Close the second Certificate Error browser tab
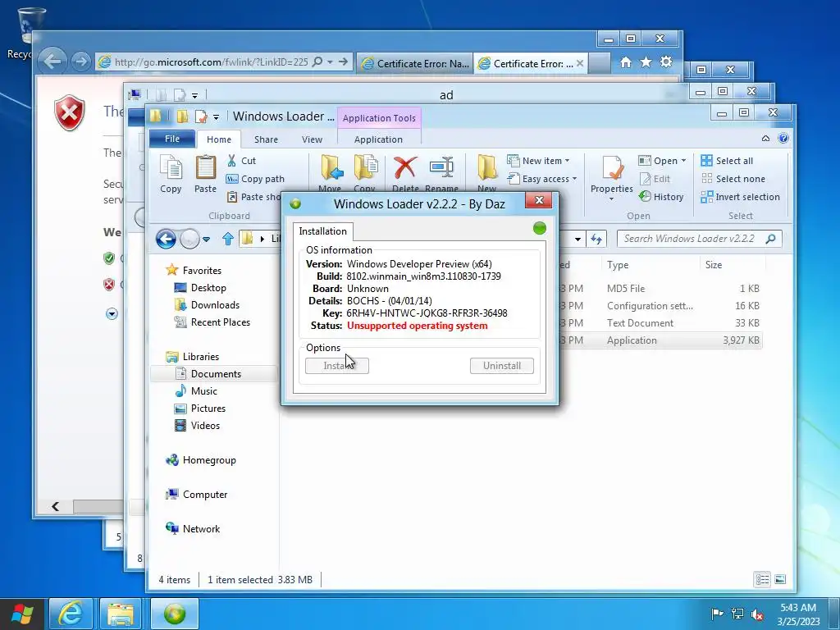This screenshot has height=630, width=840. (580, 63)
